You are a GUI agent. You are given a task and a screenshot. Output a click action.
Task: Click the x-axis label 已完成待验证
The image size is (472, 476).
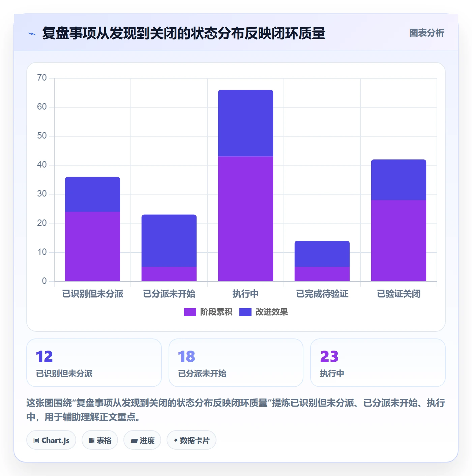point(322,294)
